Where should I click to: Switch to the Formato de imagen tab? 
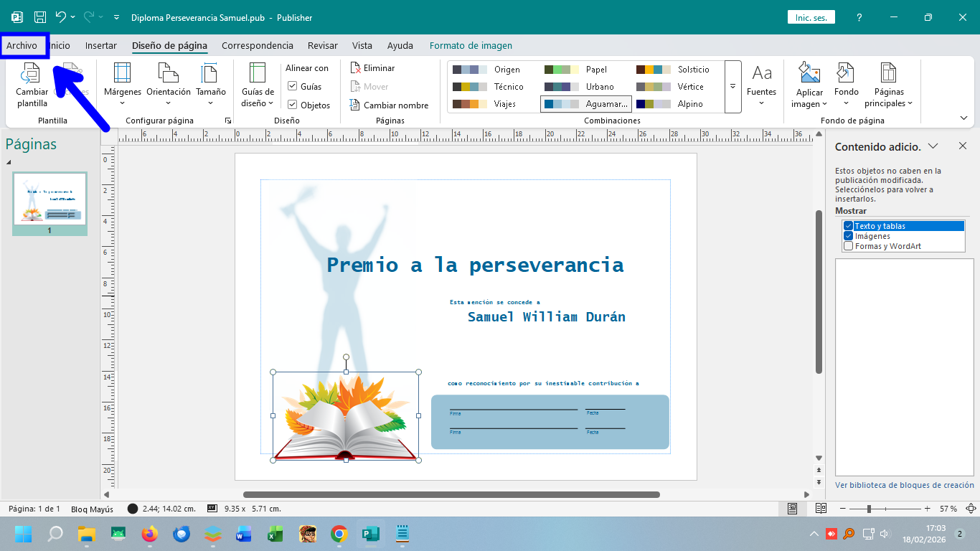pos(471,45)
